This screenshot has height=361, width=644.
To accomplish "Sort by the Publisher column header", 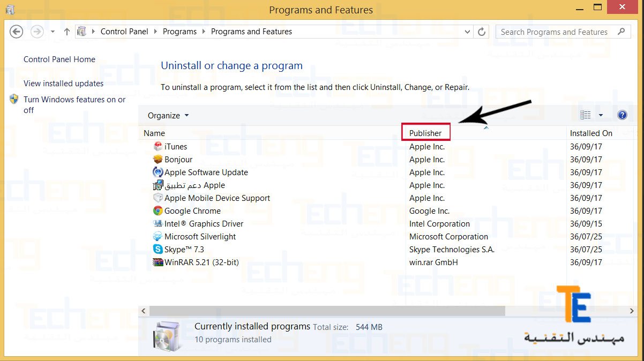I will point(425,133).
